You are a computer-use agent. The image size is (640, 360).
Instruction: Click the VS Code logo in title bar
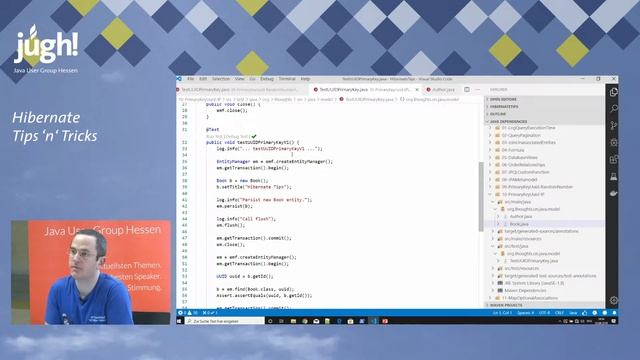click(x=179, y=79)
